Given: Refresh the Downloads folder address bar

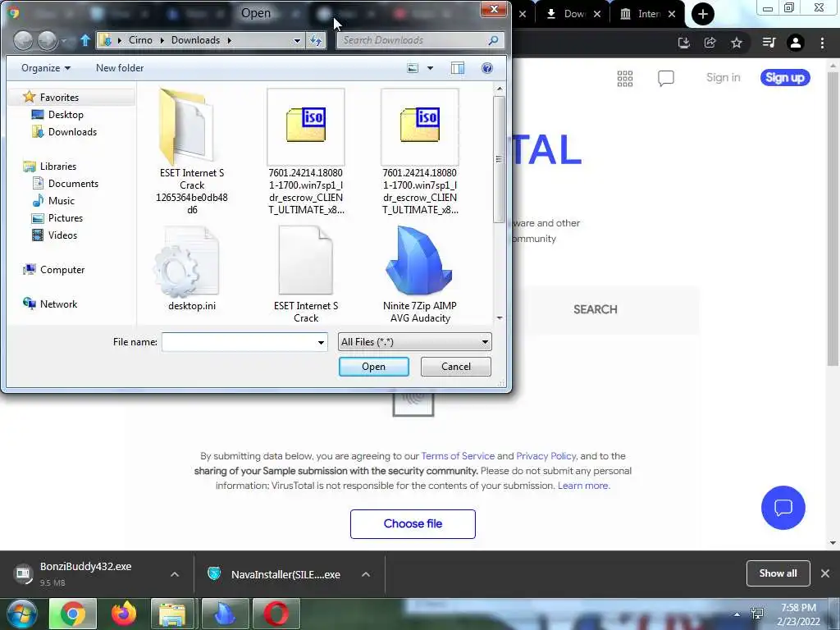Looking at the screenshot, I should [x=316, y=40].
